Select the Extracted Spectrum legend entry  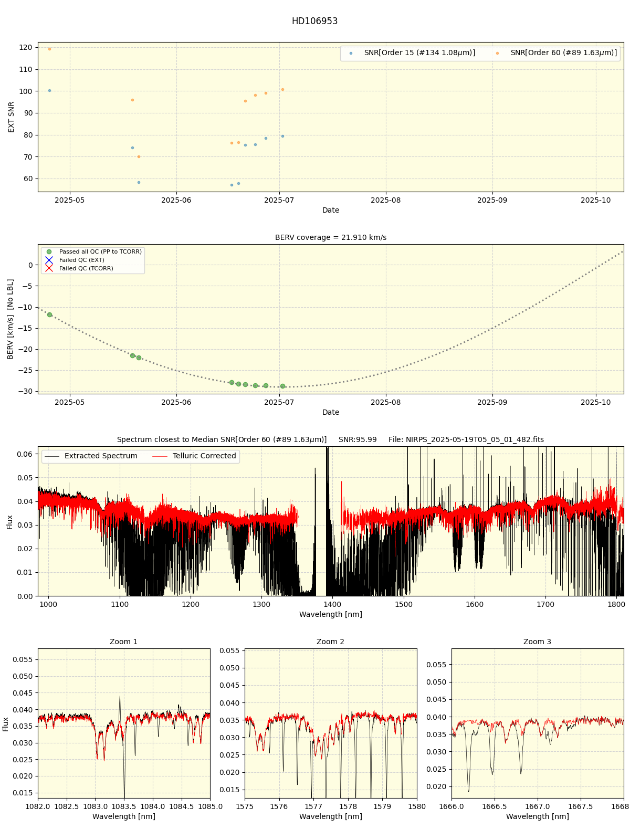point(91,456)
